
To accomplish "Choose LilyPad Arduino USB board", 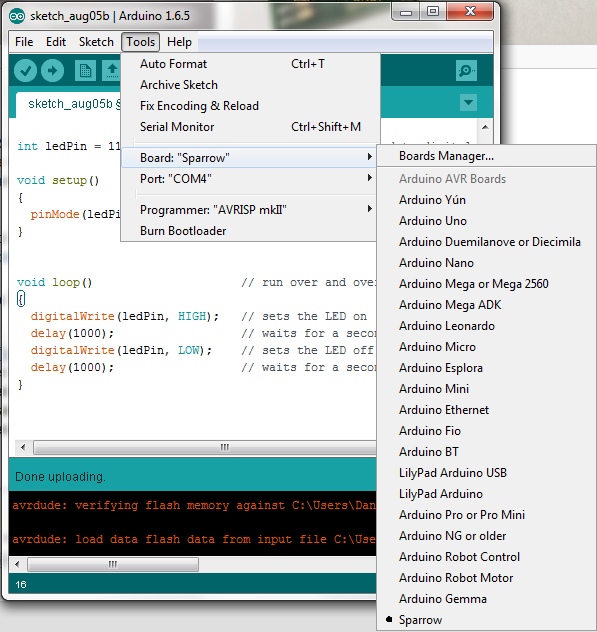I will [x=487, y=473].
